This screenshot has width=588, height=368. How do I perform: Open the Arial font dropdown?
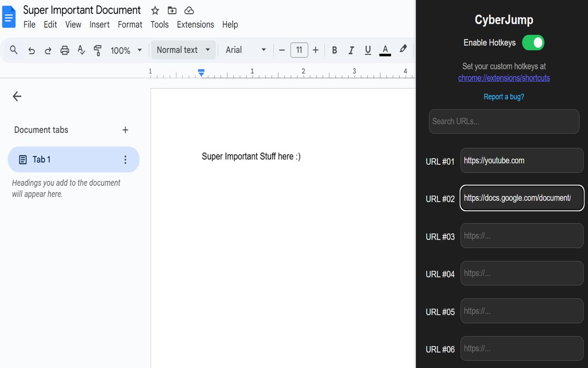[x=246, y=50]
